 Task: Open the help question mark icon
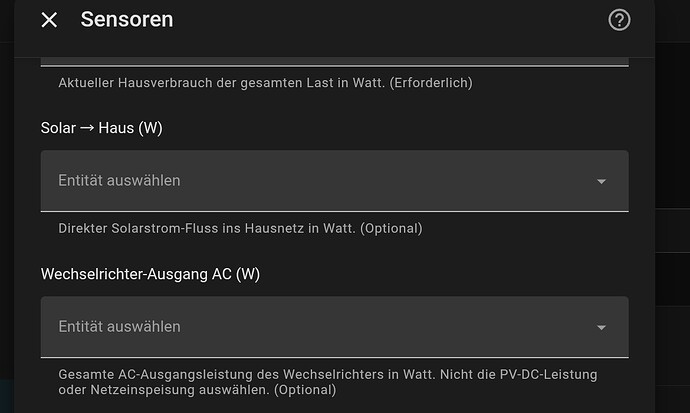tap(619, 20)
